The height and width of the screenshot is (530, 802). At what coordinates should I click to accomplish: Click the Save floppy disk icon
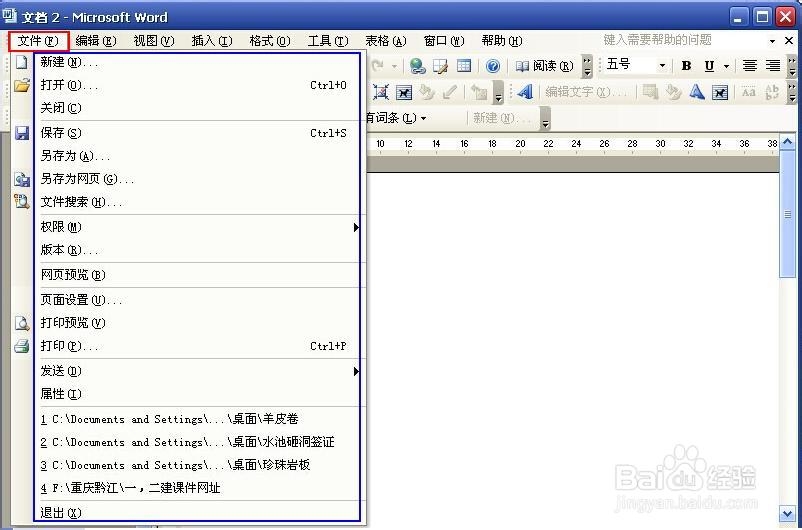point(21,133)
